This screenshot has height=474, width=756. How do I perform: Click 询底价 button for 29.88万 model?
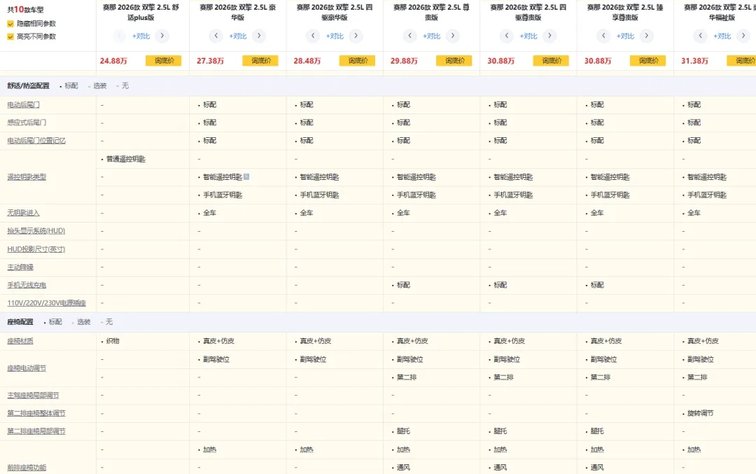(454, 61)
